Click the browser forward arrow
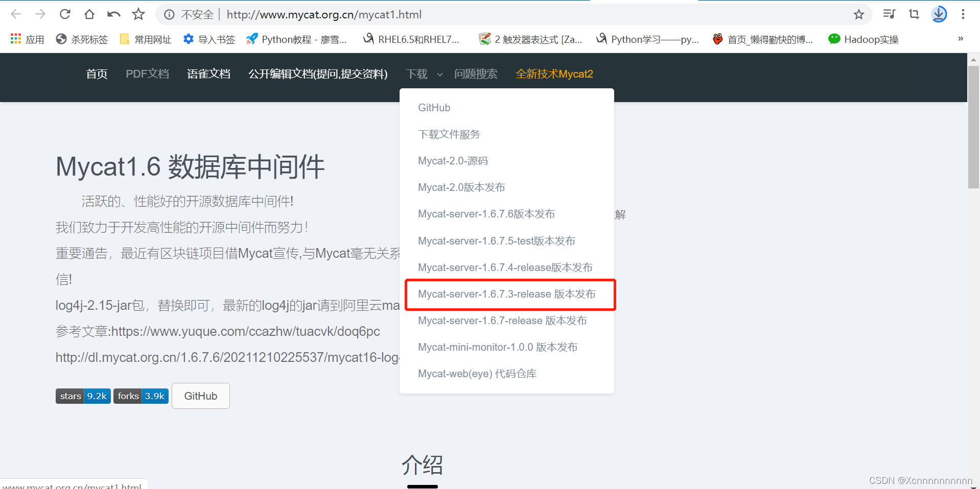The width and height of the screenshot is (980, 489). click(x=40, y=14)
